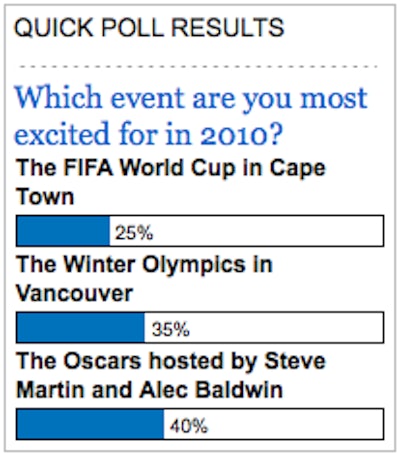The height and width of the screenshot is (456, 400).
Task: Select the Oscars hosted by Steve Martin label
Action: click(171, 375)
